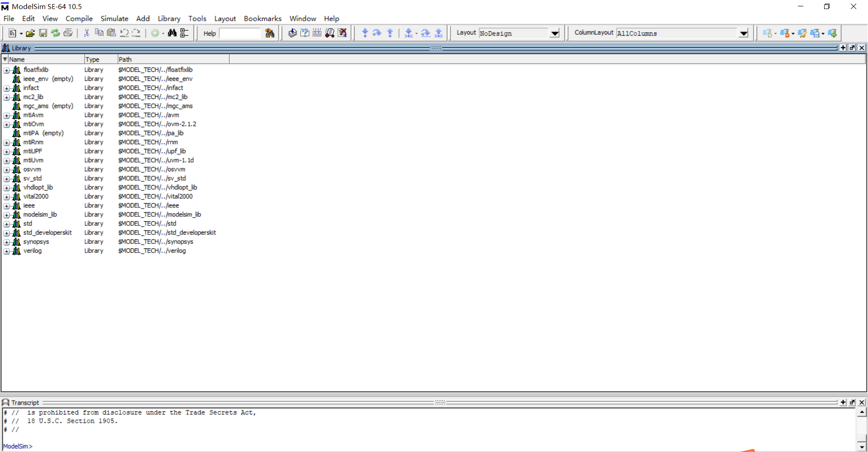868x452 pixels.
Task: Open the Layout NoDesign dropdown
Action: 555,33
